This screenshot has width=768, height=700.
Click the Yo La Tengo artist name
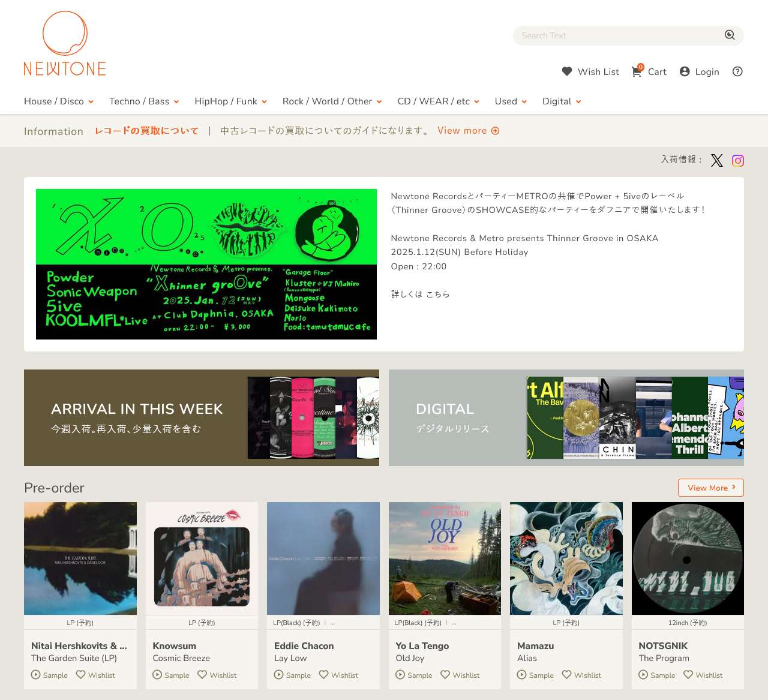tap(422, 645)
